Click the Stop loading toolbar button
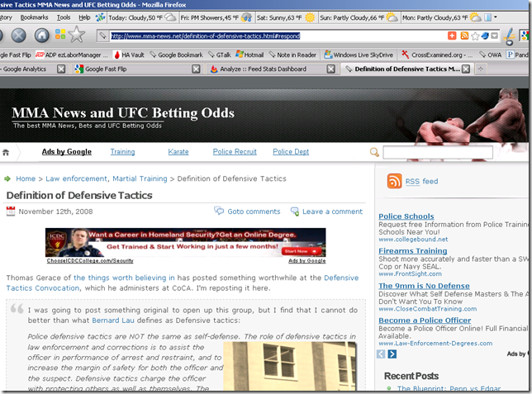532x394 pixels. point(19,36)
